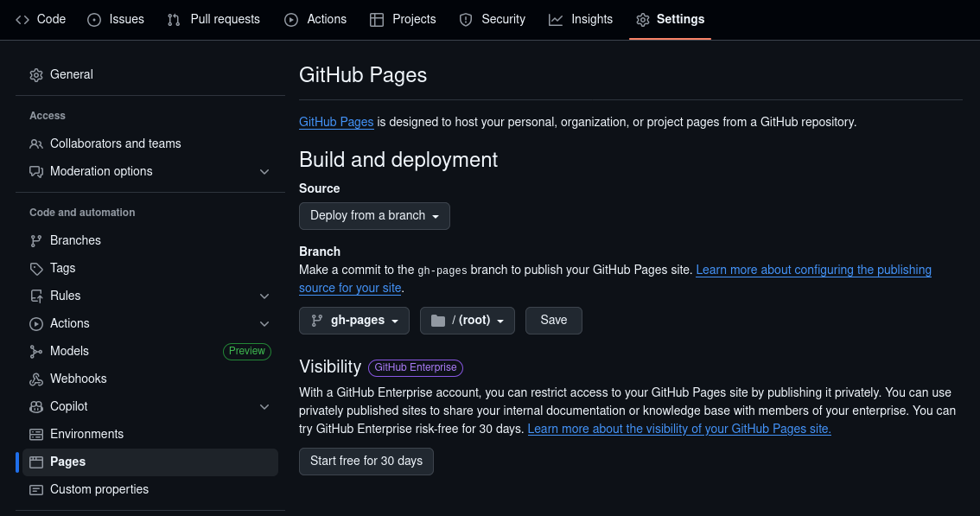Open the Models section in the sidebar
The image size is (980, 516).
point(67,351)
